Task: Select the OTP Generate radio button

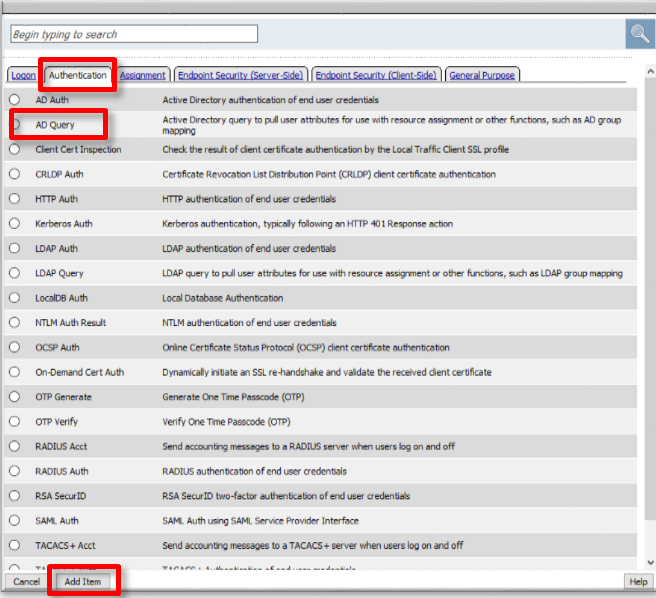Action: [x=15, y=396]
